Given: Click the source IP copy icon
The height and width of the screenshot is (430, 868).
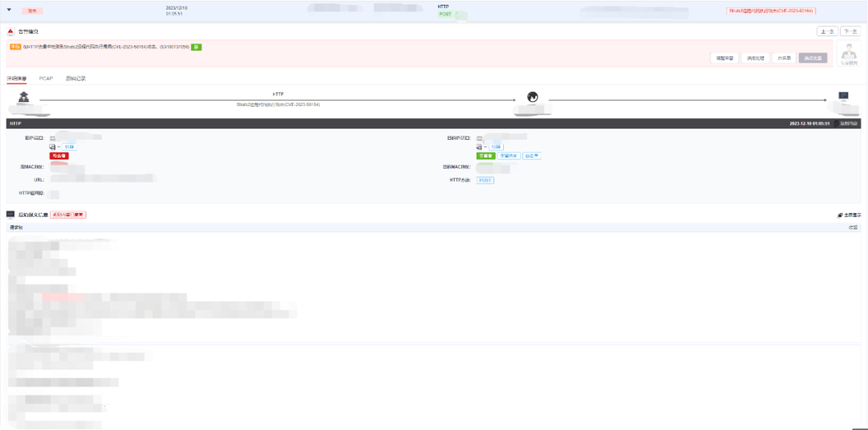Looking at the screenshot, I should [53, 146].
